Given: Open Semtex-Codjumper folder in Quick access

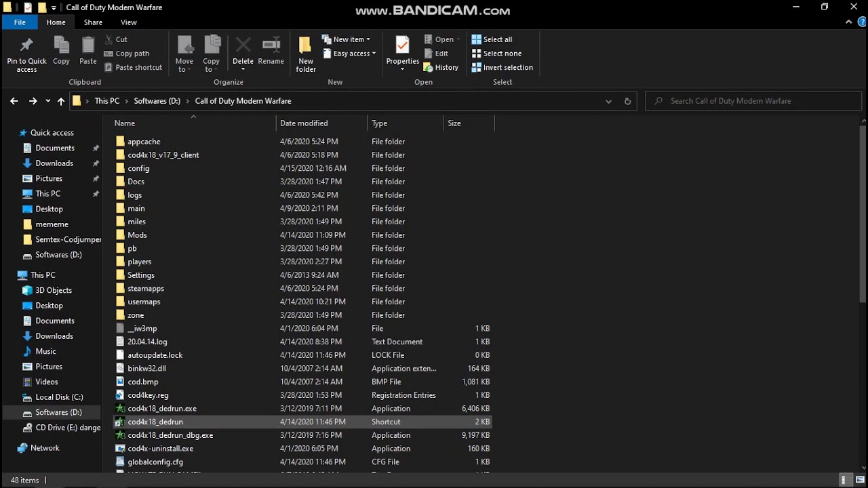Looking at the screenshot, I should 62,239.
